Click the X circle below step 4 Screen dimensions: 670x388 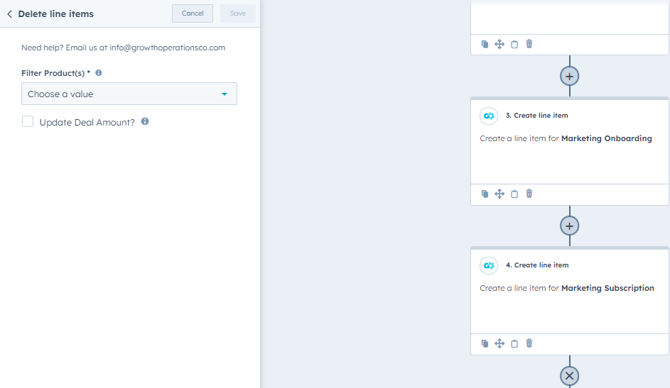click(x=570, y=376)
